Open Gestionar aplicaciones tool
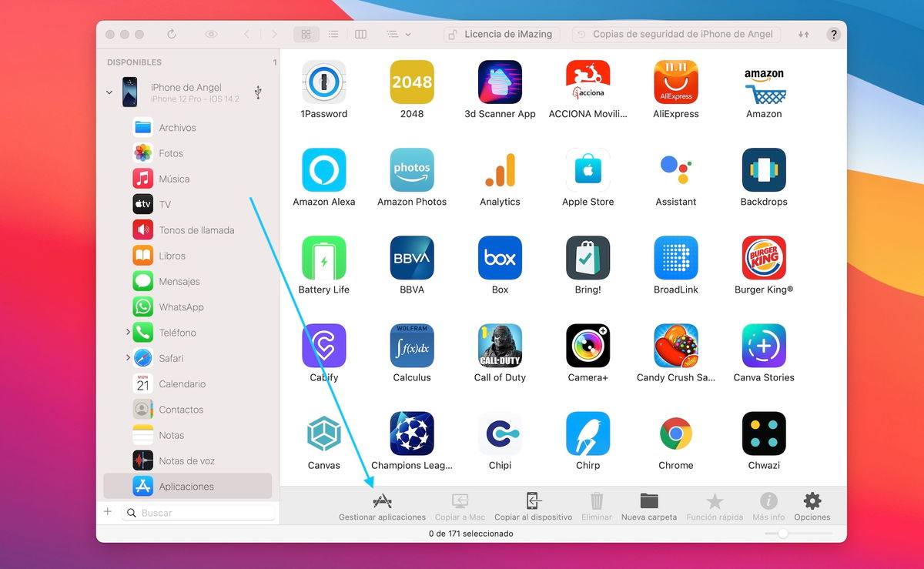 (381, 504)
